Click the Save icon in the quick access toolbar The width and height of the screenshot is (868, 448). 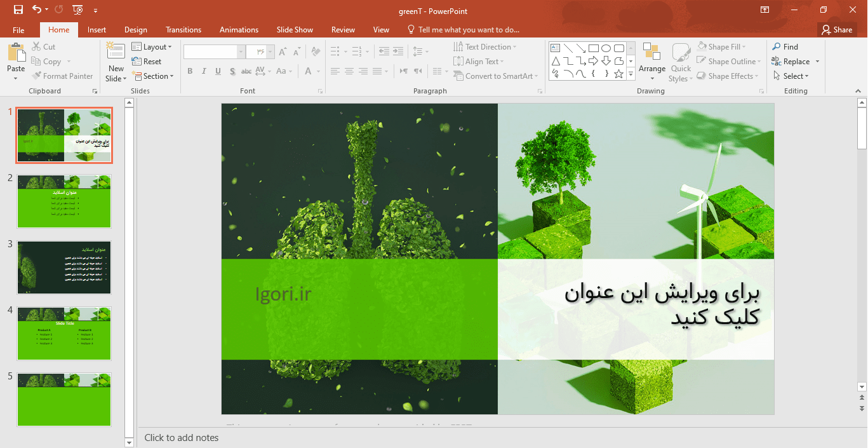tap(18, 10)
